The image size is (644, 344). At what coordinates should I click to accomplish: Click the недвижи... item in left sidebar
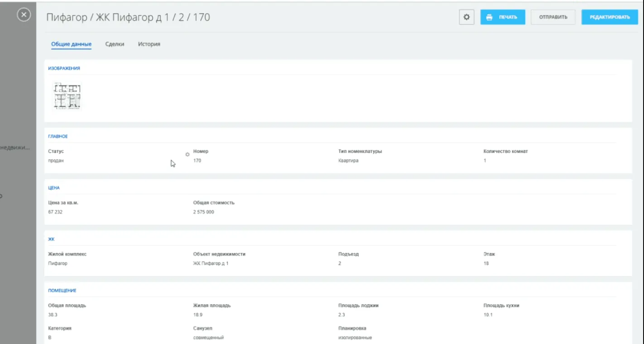click(15, 148)
